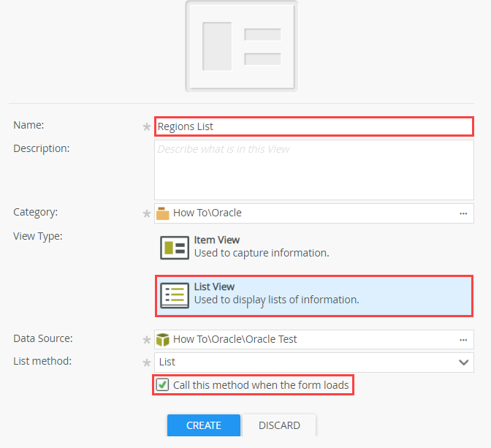The image size is (491, 448).
Task: Click the Category field How To\Oracle
Action: point(307,213)
